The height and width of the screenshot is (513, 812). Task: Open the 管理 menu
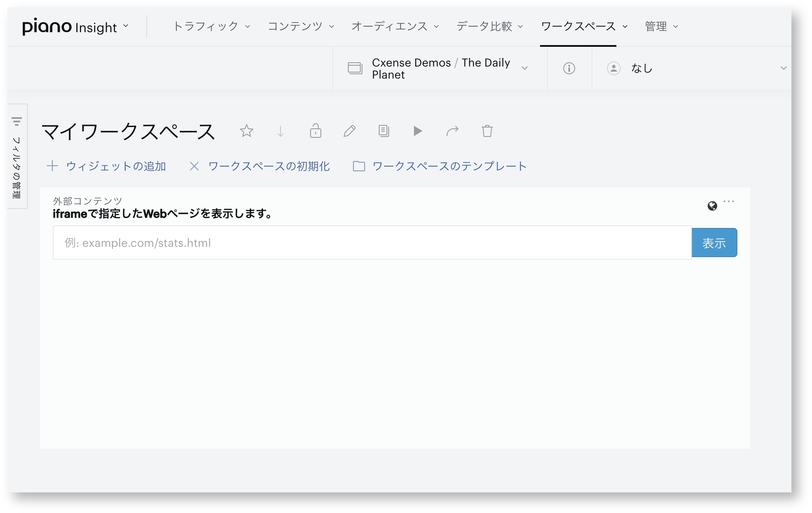coord(661,27)
